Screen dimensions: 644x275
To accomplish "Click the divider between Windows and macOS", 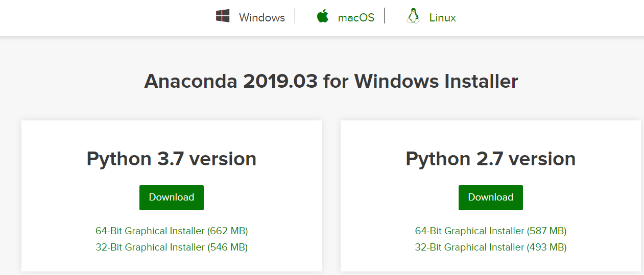I will [295, 16].
